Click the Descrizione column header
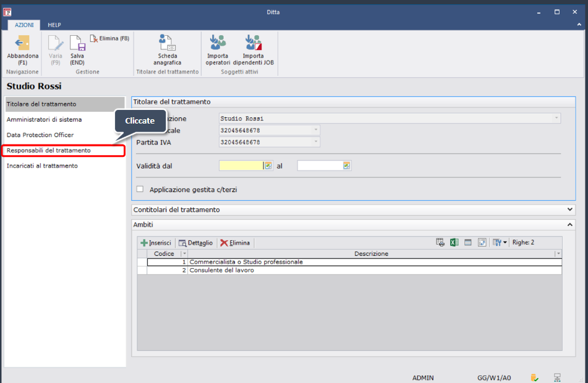 coord(371,254)
